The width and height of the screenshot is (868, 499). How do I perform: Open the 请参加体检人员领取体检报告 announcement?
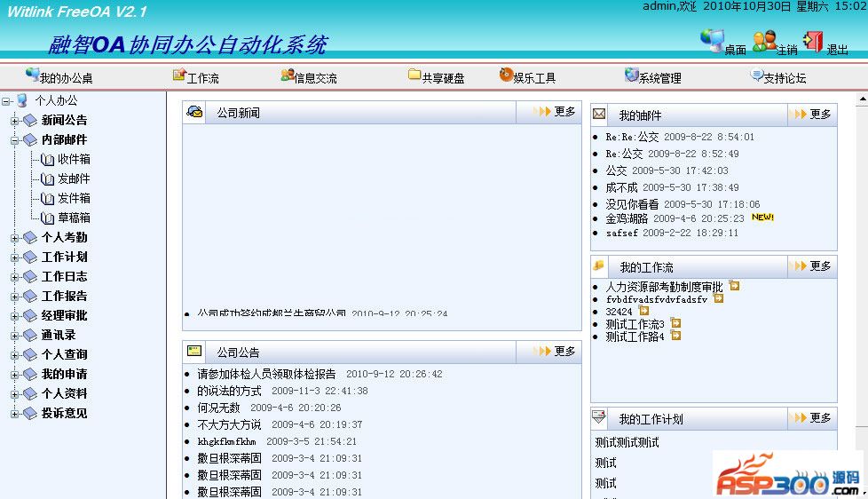point(266,374)
